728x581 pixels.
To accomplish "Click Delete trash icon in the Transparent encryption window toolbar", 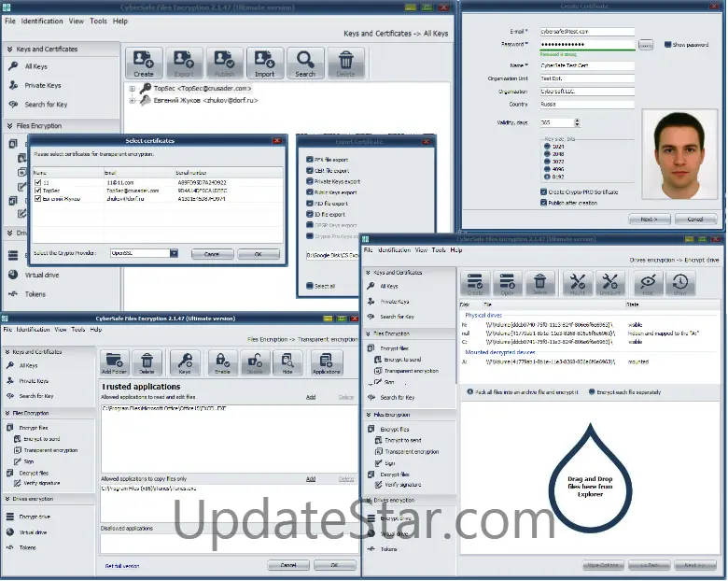I will pos(147,362).
